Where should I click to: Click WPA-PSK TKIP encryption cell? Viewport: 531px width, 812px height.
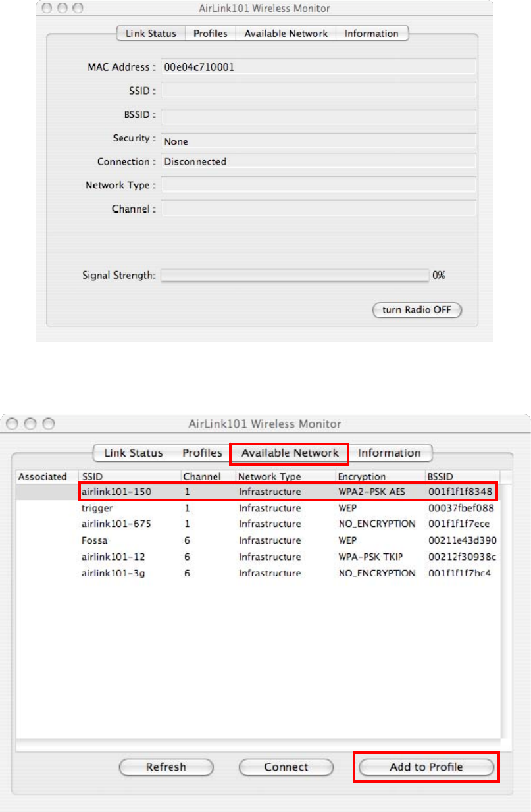pos(370,557)
